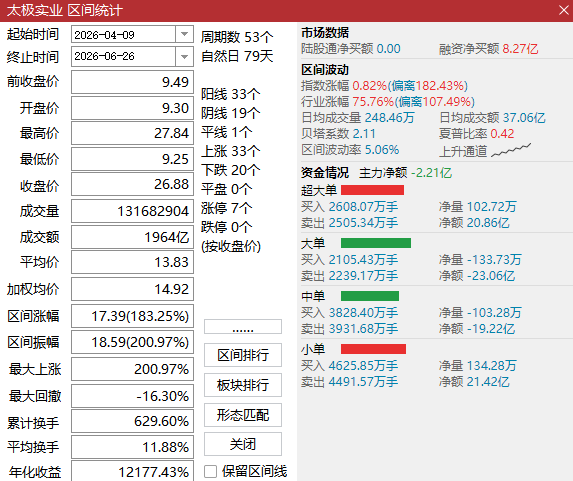
Task: Click the 平均价 field 13.83
Action: point(132,262)
